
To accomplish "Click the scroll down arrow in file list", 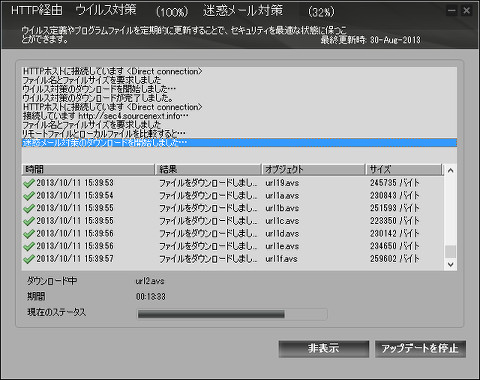I will (x=451, y=265).
